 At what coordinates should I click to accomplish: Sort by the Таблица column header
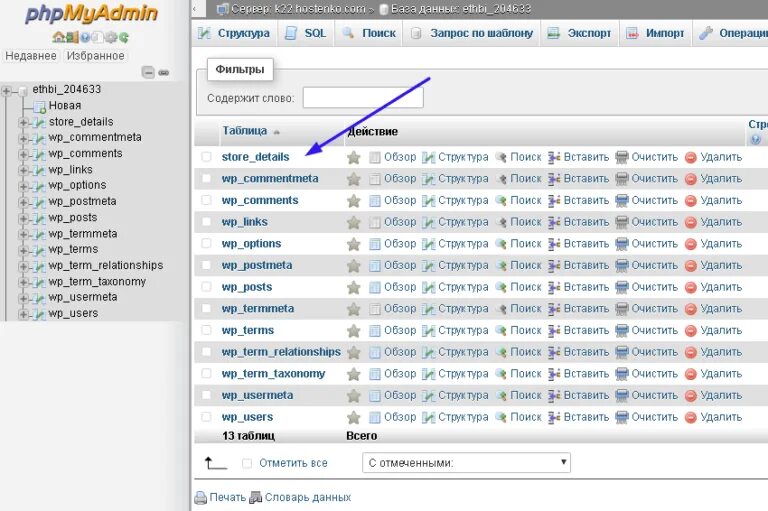244,131
